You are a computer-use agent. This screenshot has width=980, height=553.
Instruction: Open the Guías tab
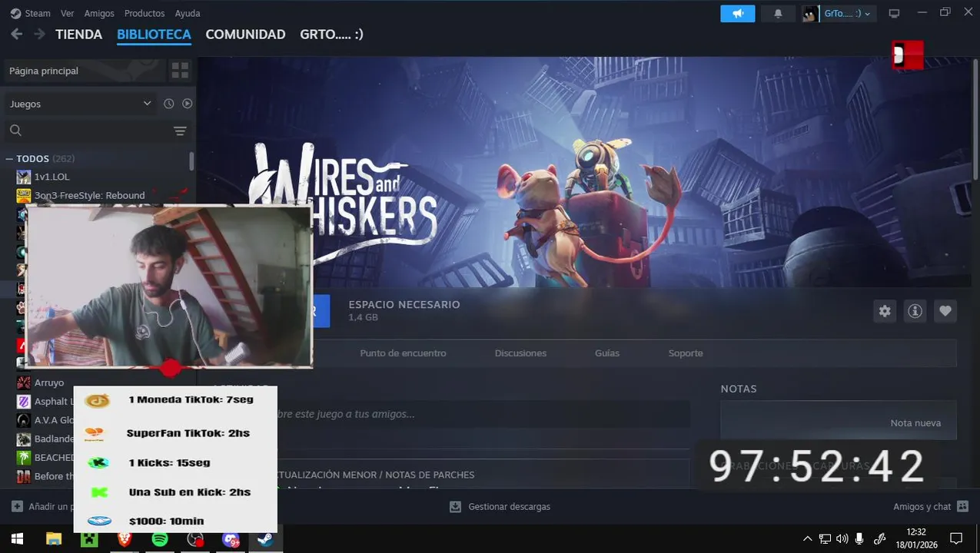coord(607,353)
